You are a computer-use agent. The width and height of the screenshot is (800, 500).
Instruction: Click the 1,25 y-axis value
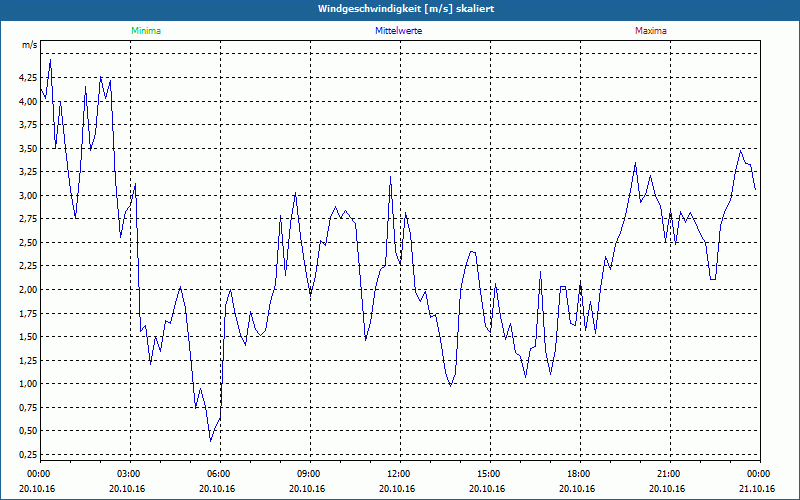pos(29,360)
